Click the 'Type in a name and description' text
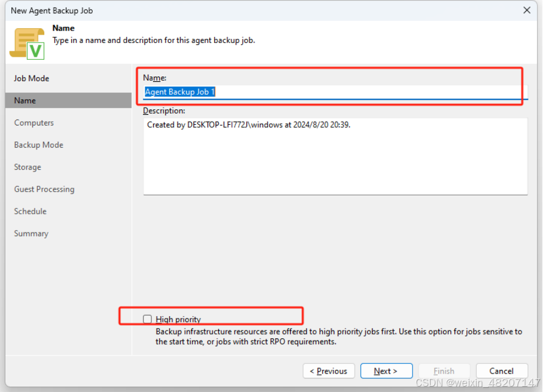Image resolution: width=543 pixels, height=392 pixels. click(x=154, y=41)
